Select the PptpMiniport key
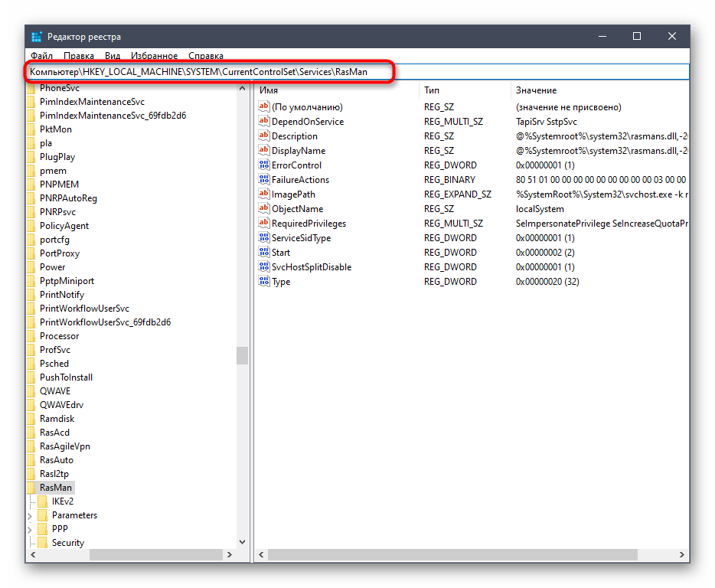Screen dimensions: 715x588 coord(67,281)
